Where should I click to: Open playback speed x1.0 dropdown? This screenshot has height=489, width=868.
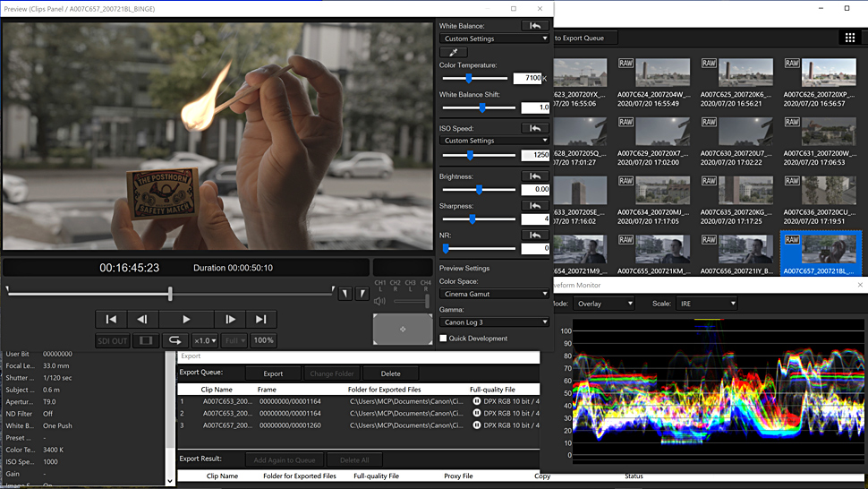pos(205,340)
